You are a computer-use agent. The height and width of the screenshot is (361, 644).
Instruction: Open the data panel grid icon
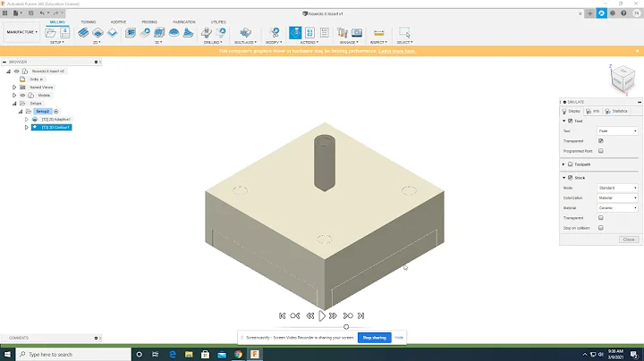pos(5,13)
